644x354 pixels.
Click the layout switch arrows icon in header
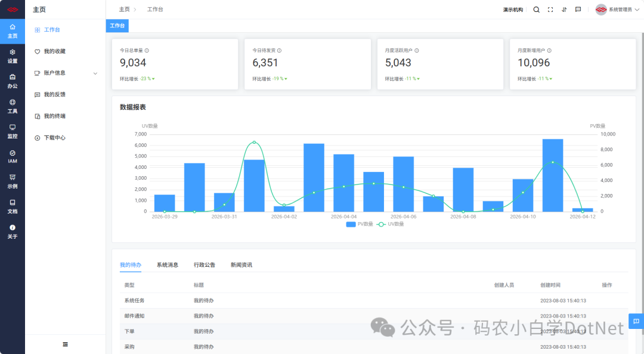564,10
